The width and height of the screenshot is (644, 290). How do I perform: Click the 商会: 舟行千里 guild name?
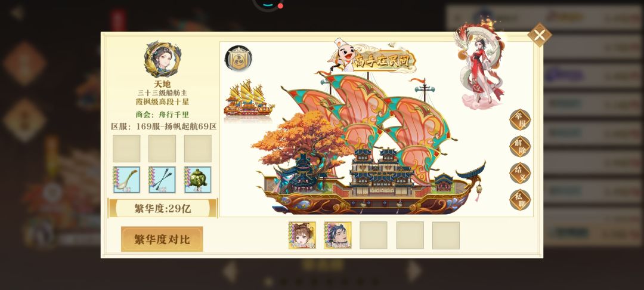[x=162, y=115]
